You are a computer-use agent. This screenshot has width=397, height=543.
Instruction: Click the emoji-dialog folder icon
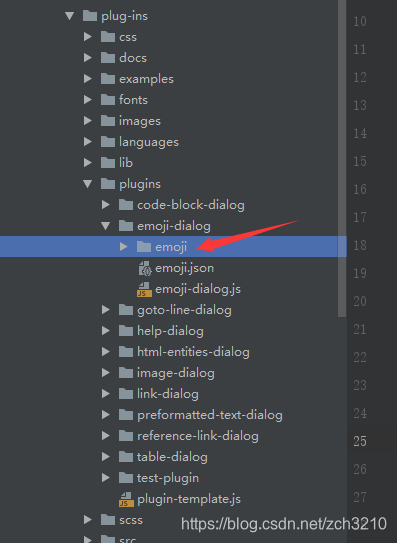click(x=126, y=225)
